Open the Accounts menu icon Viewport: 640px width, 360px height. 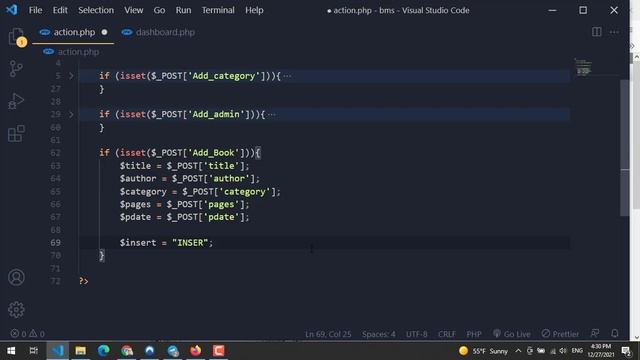16,278
